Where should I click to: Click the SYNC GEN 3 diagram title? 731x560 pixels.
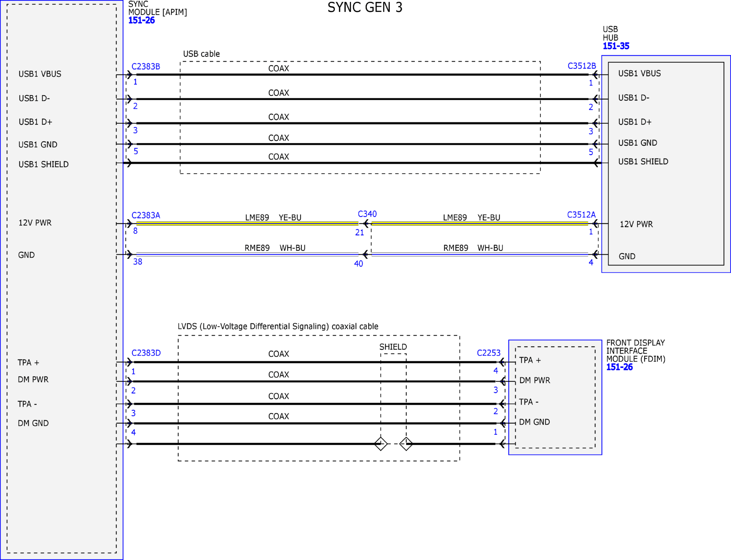[x=365, y=8]
